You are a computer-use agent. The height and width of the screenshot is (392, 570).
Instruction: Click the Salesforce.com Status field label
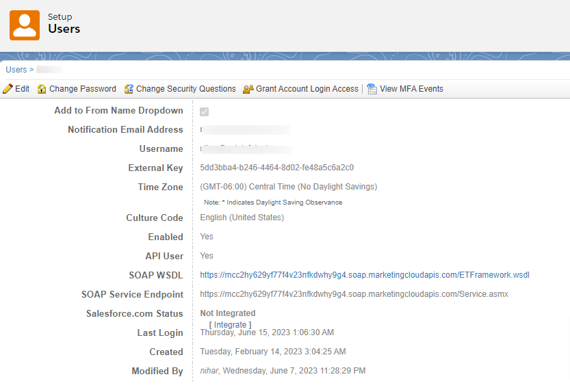[135, 313]
